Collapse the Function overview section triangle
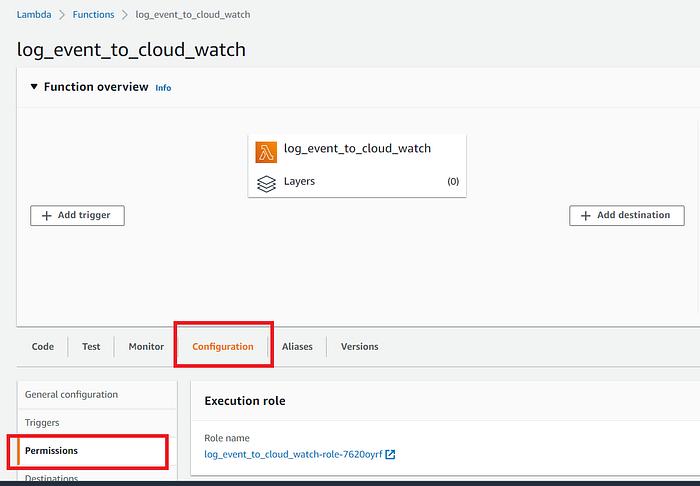The image size is (700, 486). [34, 87]
